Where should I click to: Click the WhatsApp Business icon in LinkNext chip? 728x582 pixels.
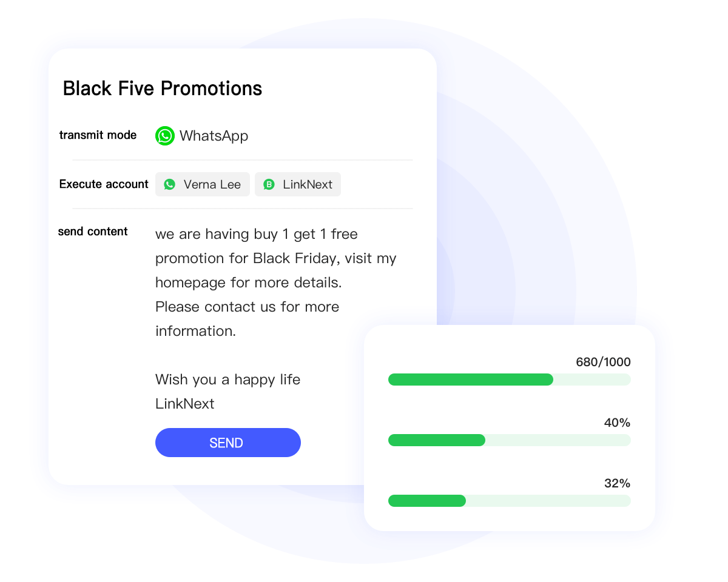click(269, 184)
